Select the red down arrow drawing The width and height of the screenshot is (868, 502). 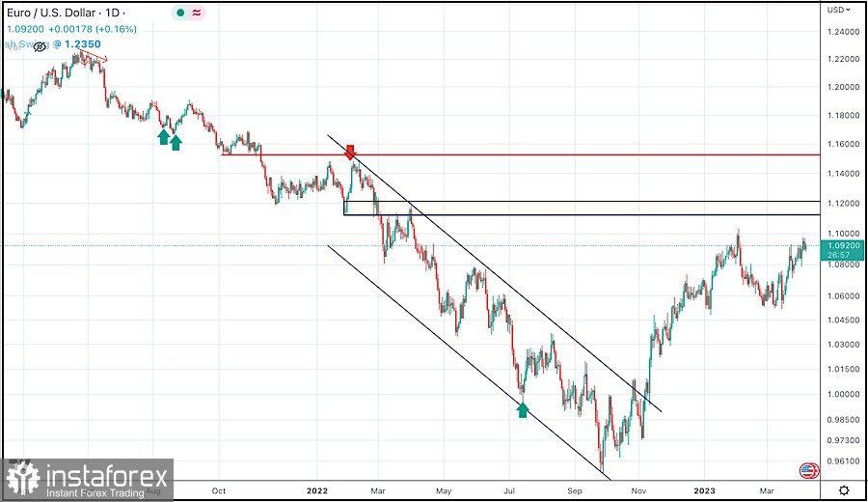(x=350, y=152)
